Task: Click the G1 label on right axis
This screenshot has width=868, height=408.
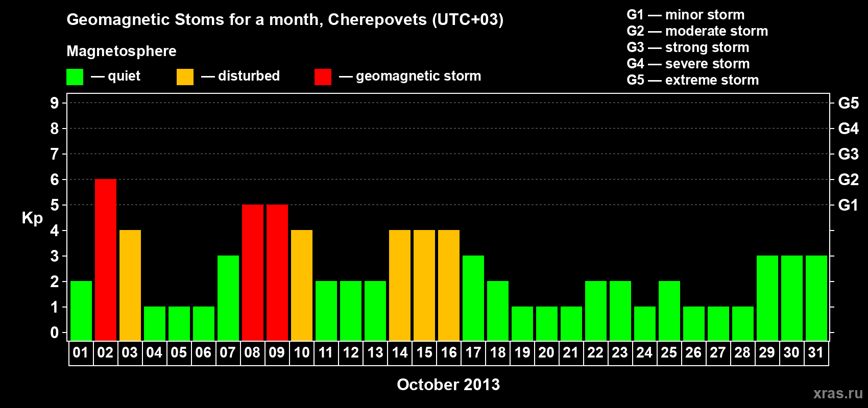Action: (849, 205)
